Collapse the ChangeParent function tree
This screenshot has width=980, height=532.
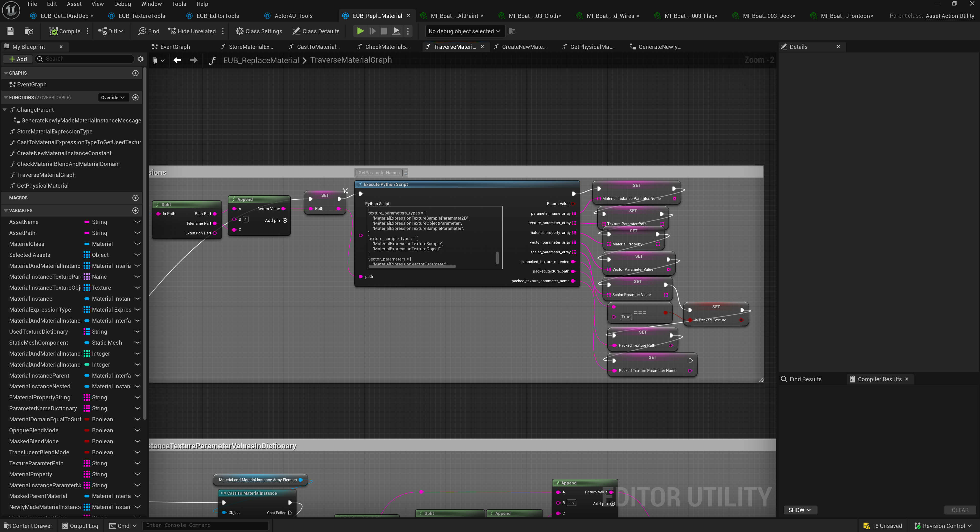coord(5,110)
